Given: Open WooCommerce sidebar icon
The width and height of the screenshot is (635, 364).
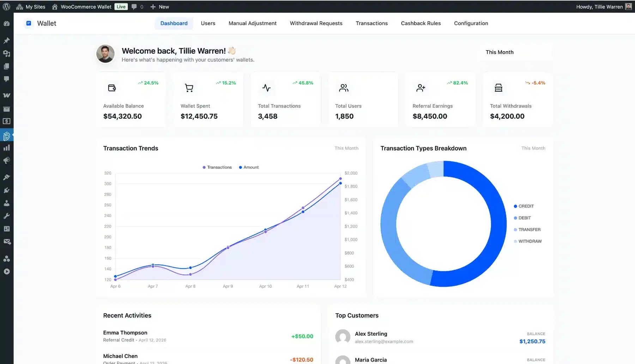Looking at the screenshot, I should click(x=6, y=96).
